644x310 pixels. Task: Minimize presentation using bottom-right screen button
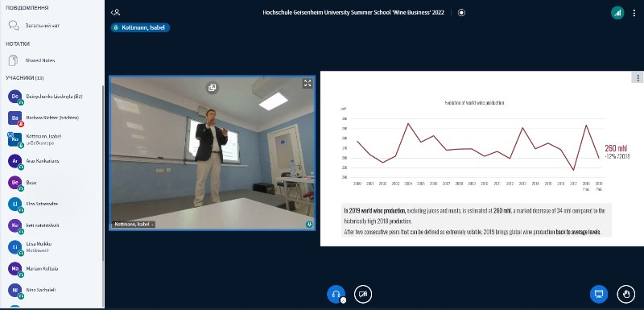point(599,294)
